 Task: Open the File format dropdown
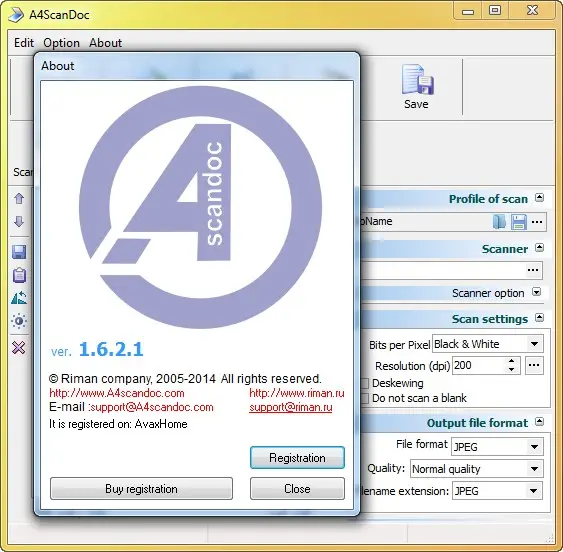click(x=534, y=447)
